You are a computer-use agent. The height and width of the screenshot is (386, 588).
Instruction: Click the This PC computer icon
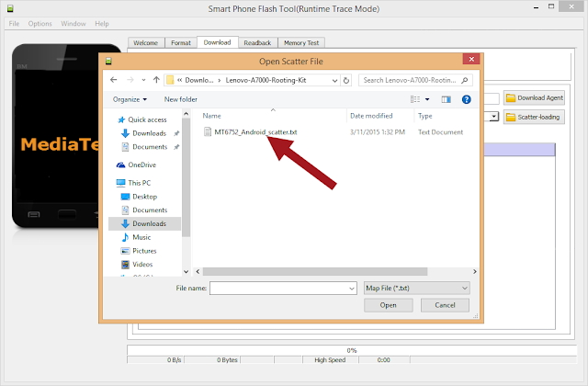(120, 183)
